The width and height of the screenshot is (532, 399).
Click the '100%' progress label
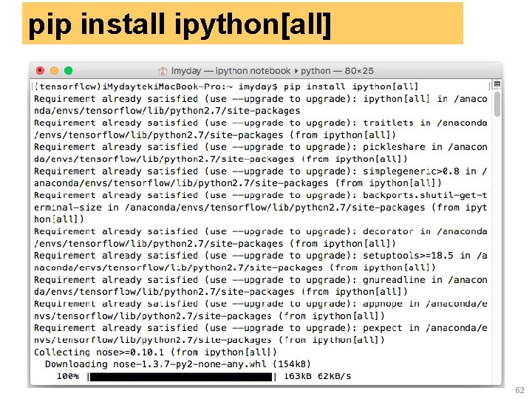click(68, 376)
